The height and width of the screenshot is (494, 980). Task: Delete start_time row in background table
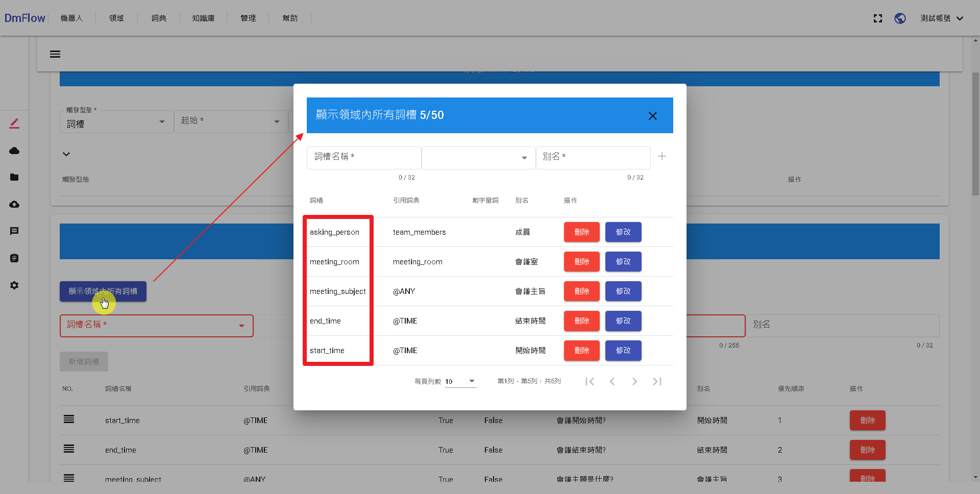point(868,421)
